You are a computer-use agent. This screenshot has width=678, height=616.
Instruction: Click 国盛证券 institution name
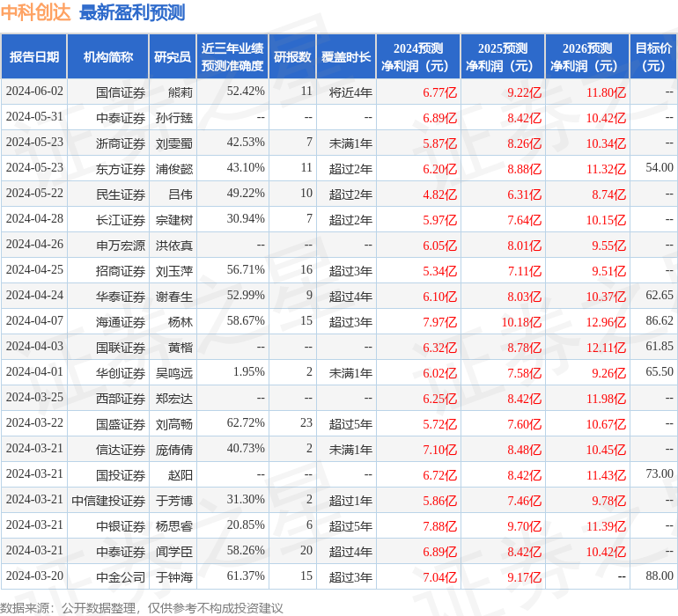pyautogui.click(x=121, y=424)
